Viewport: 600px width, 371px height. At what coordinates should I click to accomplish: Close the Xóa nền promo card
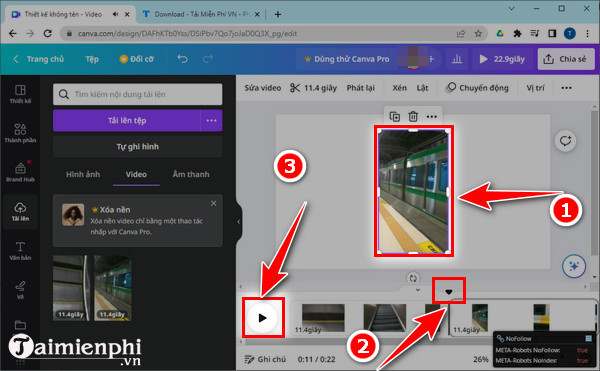pos(214,203)
